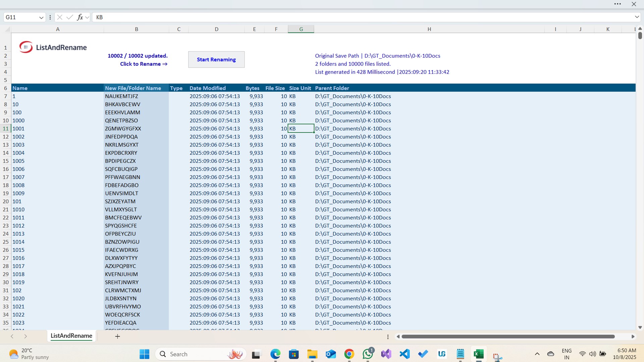Click the taskbar Search box

coord(201,354)
